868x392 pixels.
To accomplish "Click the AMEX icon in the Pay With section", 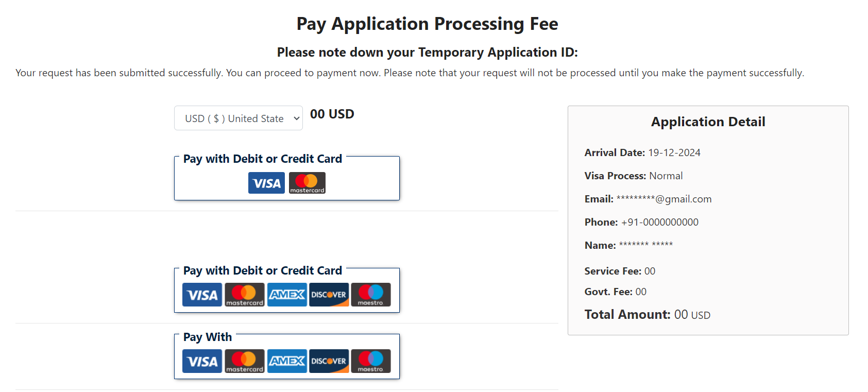I will click(287, 361).
